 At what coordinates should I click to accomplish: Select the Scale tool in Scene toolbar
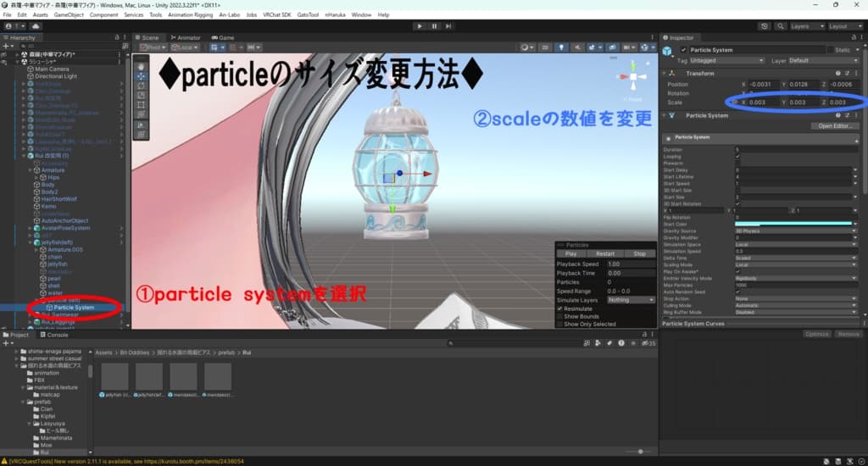point(141,95)
